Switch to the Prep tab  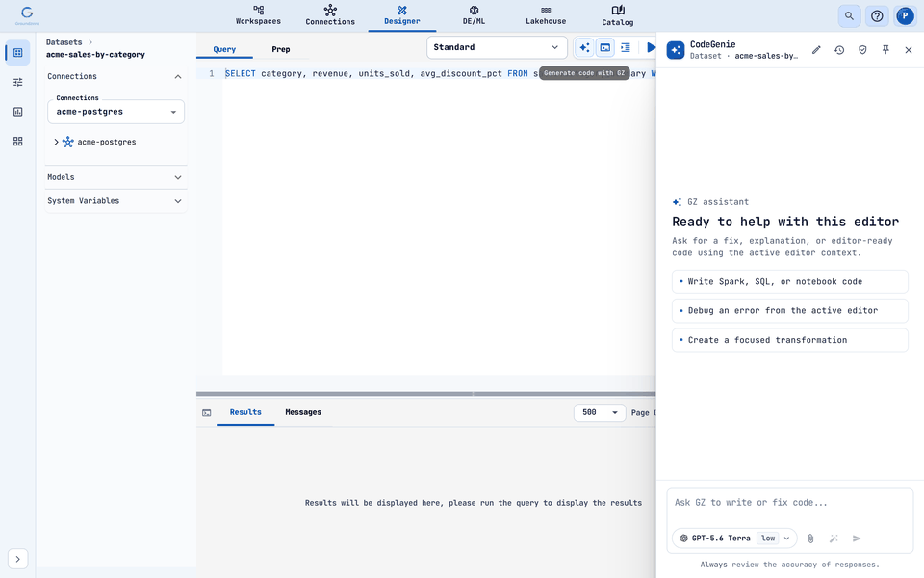pos(280,49)
